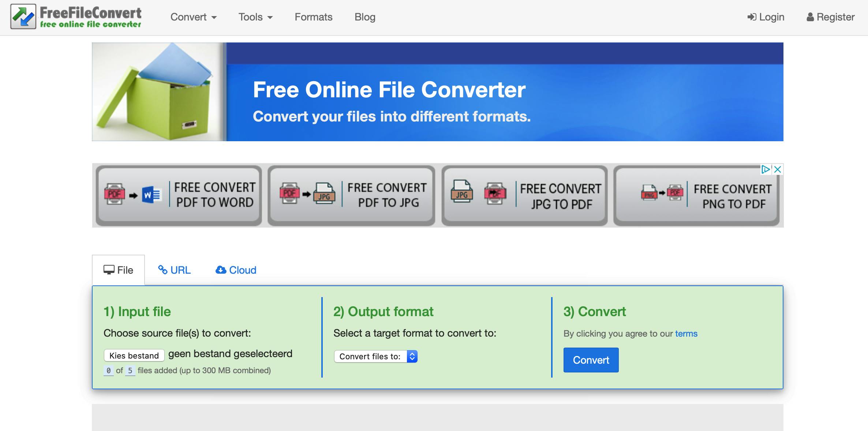The height and width of the screenshot is (431, 868).
Task: Open the Formats page
Action: click(313, 17)
